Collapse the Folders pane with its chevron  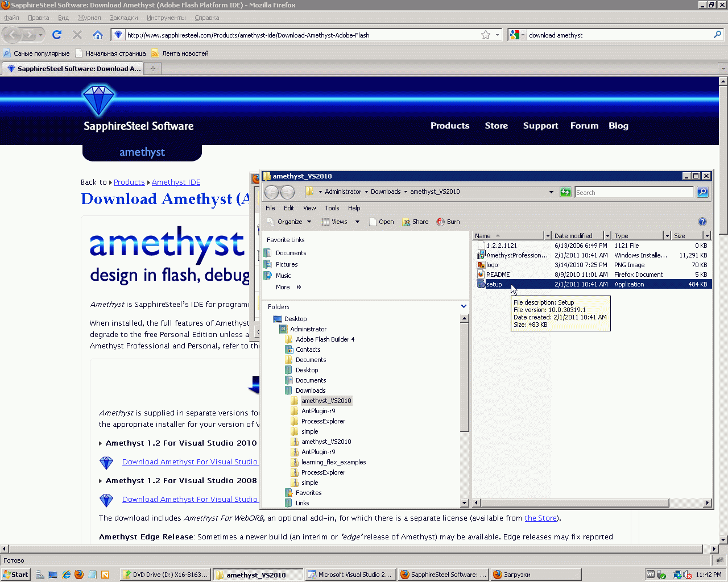pyautogui.click(x=464, y=306)
